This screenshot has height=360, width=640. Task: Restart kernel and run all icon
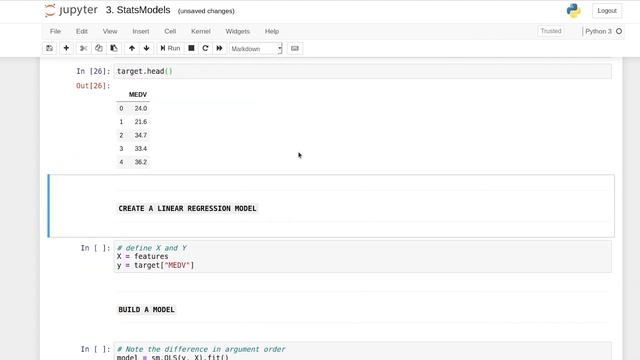(219, 49)
